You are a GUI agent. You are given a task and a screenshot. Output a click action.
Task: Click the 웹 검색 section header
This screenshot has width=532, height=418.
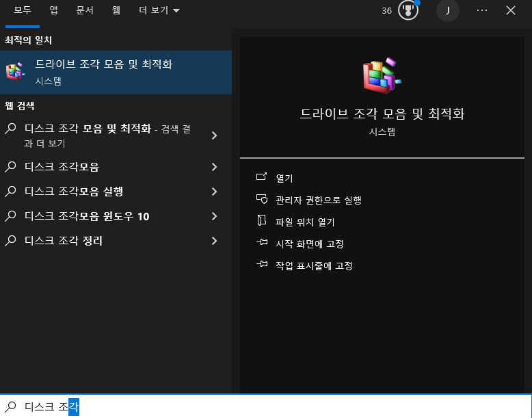point(19,106)
